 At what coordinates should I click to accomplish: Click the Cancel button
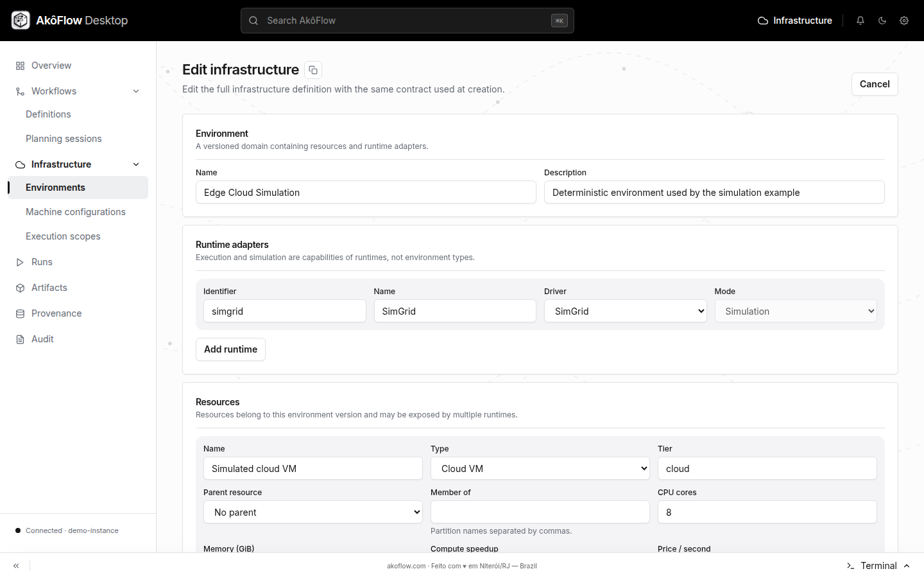pos(875,84)
